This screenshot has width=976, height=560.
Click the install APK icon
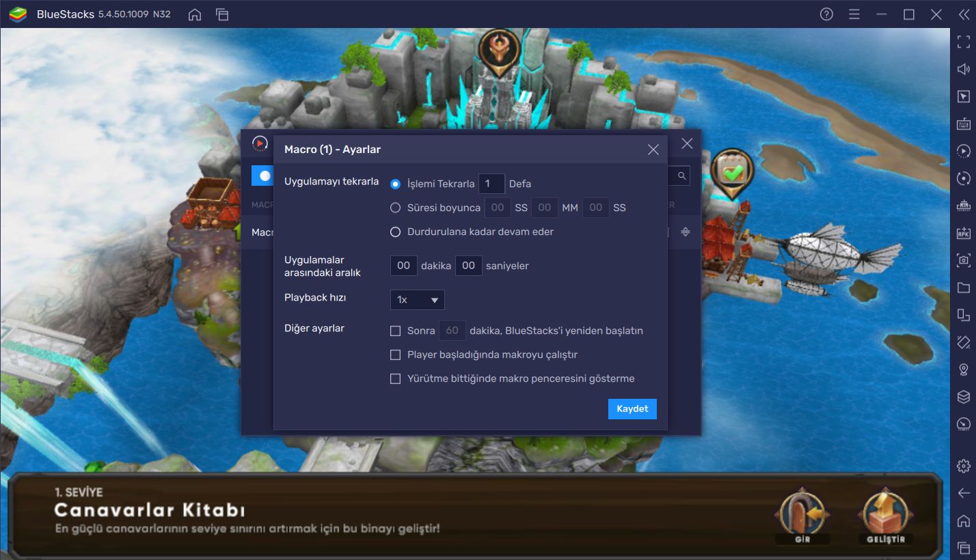click(x=964, y=233)
